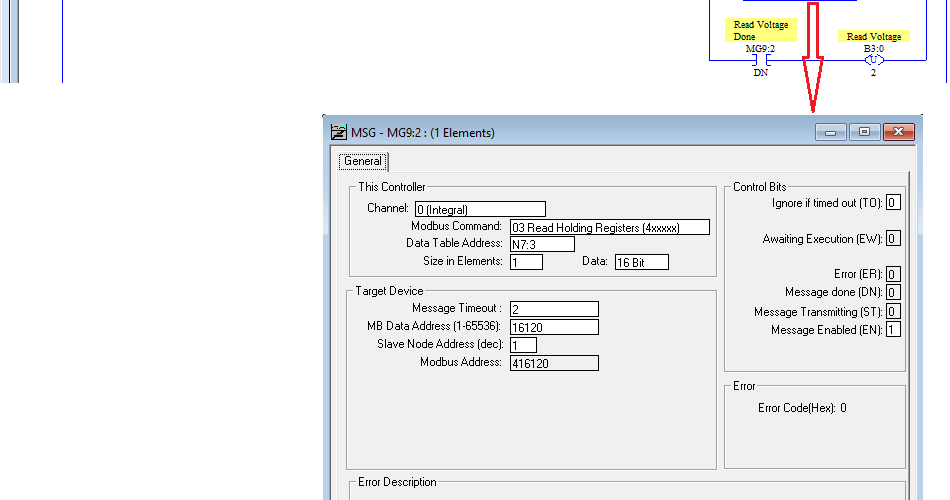
Task: Toggle the Awaiting Execution (EW) bit
Action: (x=893, y=239)
